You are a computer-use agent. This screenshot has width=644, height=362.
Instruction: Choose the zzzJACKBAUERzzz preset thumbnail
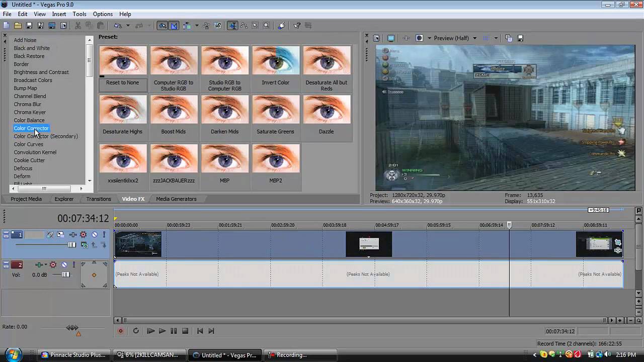[x=174, y=158]
